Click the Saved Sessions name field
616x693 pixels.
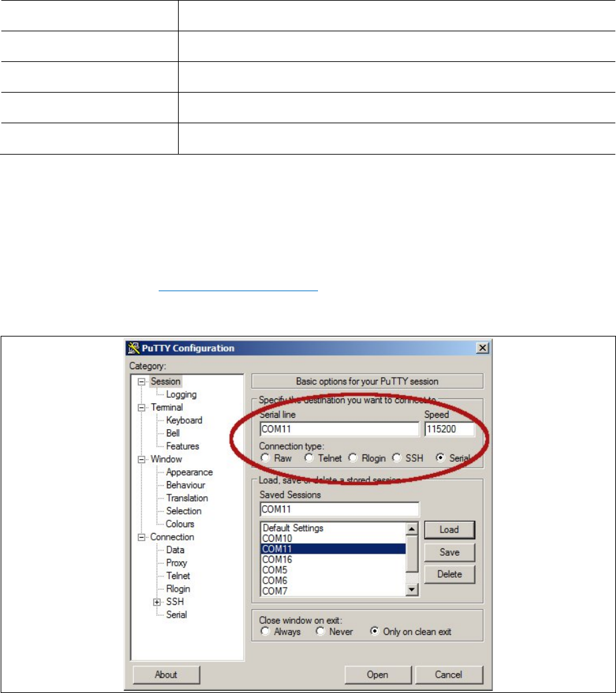pos(339,509)
